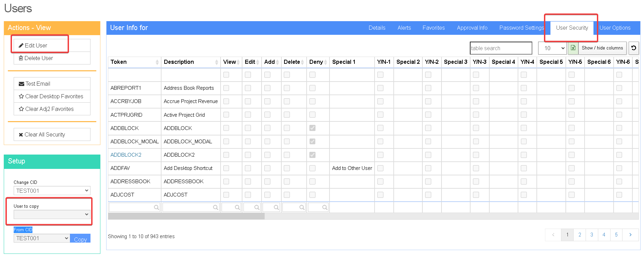The height and width of the screenshot is (261, 644).
Task: Click sort arrows on View column
Action: click(x=238, y=62)
